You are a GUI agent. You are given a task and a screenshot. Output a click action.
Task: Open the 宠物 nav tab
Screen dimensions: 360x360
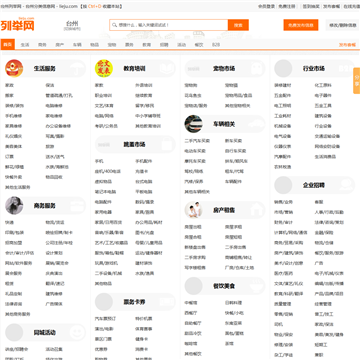pos(112,45)
